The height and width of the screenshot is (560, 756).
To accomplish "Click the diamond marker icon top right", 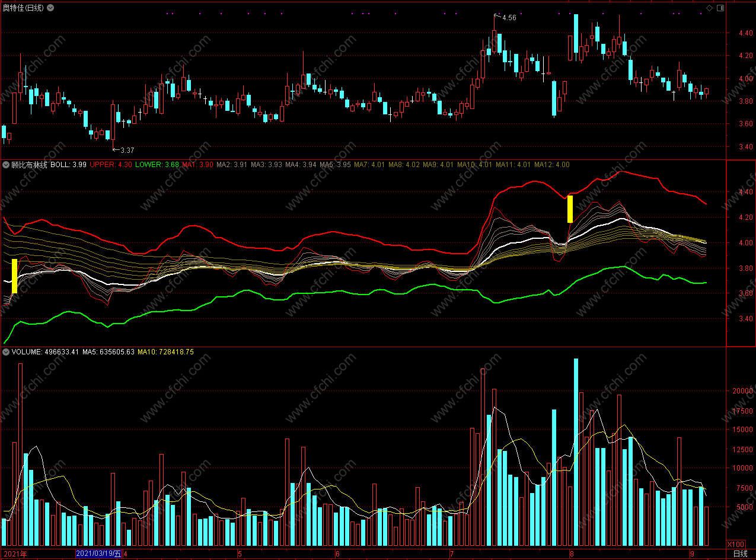I will [x=709, y=8].
